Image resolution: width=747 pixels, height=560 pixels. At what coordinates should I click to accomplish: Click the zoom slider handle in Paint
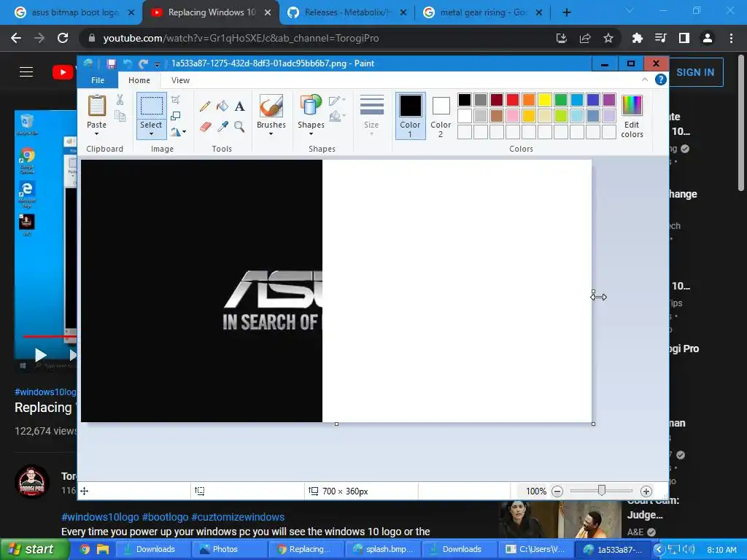tap(602, 491)
